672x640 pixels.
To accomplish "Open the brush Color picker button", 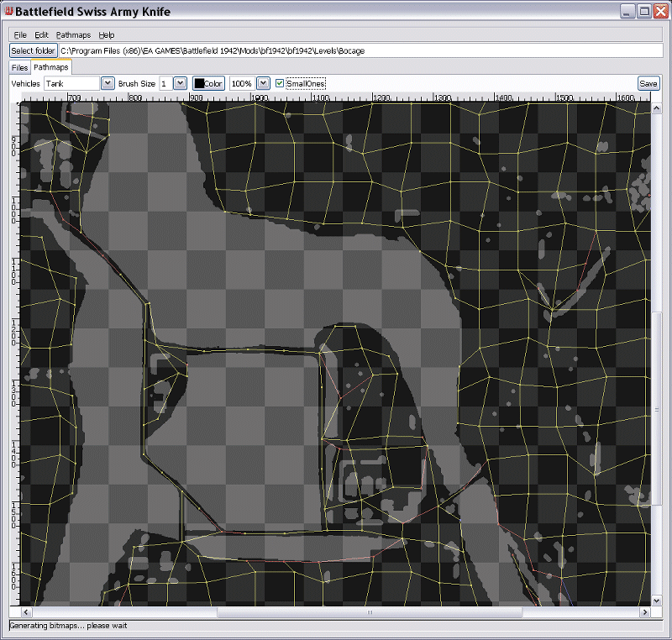I will point(208,83).
